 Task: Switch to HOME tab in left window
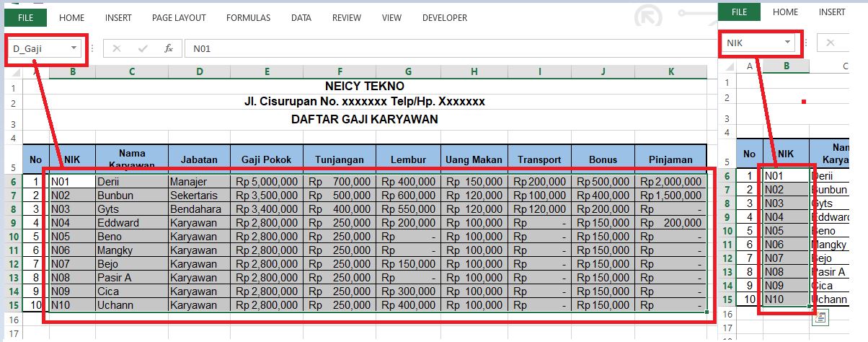click(71, 17)
